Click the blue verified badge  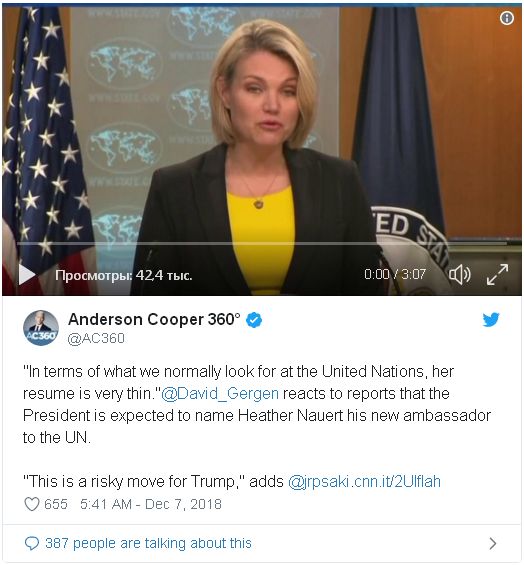pos(254,320)
